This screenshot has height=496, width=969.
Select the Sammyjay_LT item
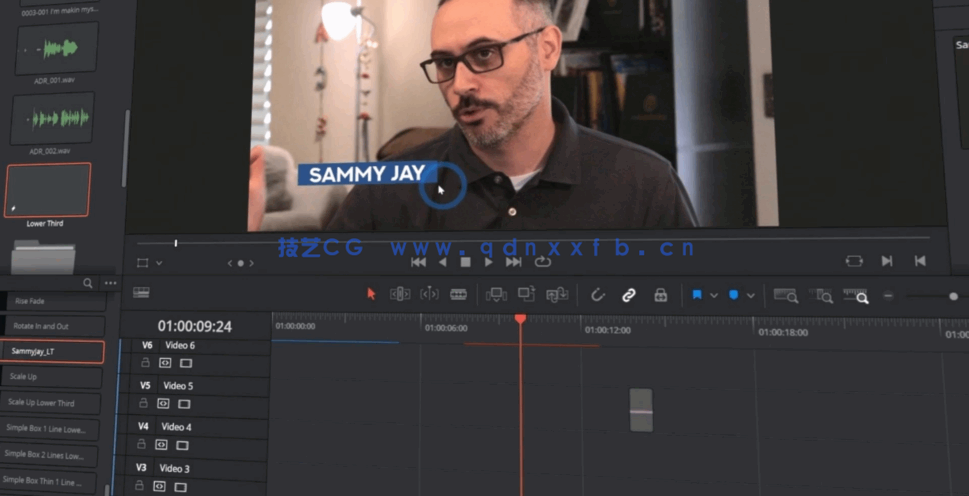click(52, 351)
